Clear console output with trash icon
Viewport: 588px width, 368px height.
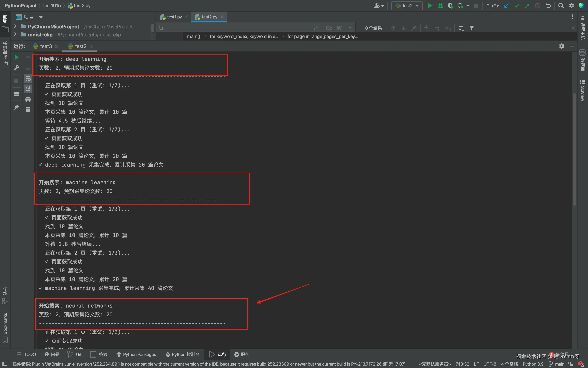28,110
